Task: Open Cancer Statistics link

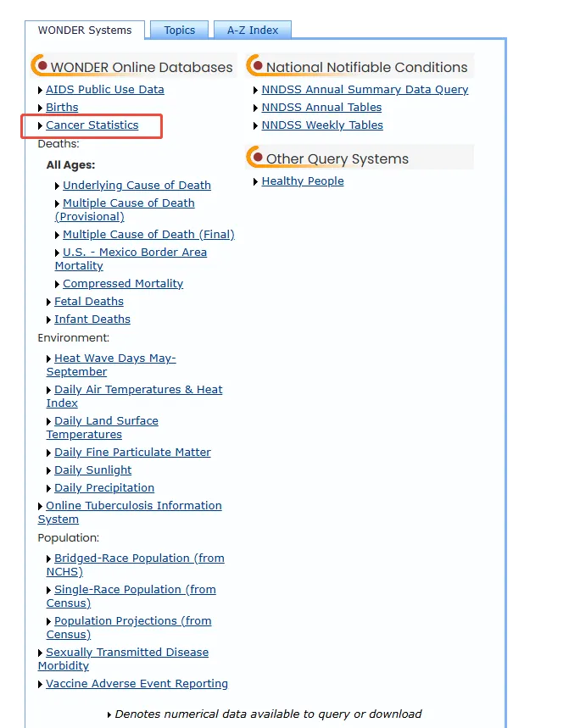Action: [92, 125]
